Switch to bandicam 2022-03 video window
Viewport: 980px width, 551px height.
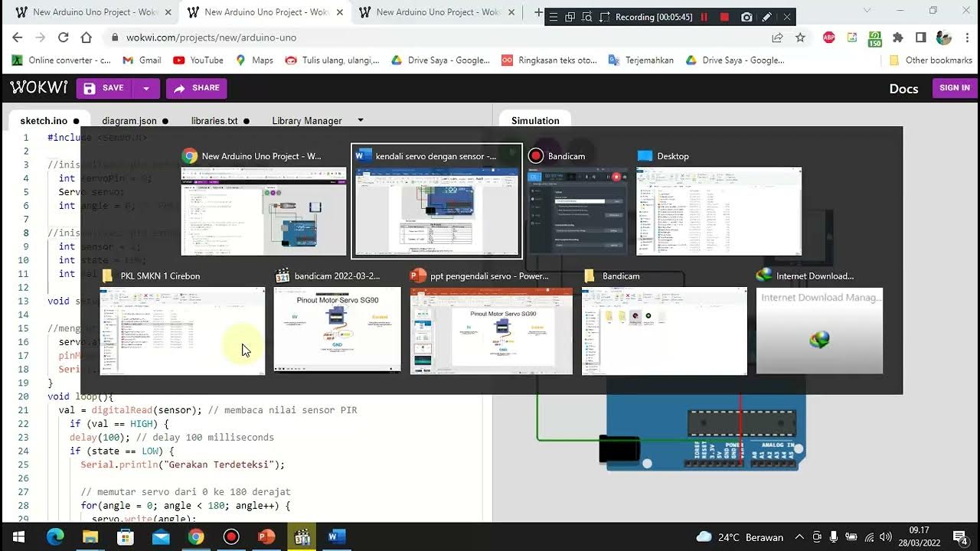click(x=338, y=321)
